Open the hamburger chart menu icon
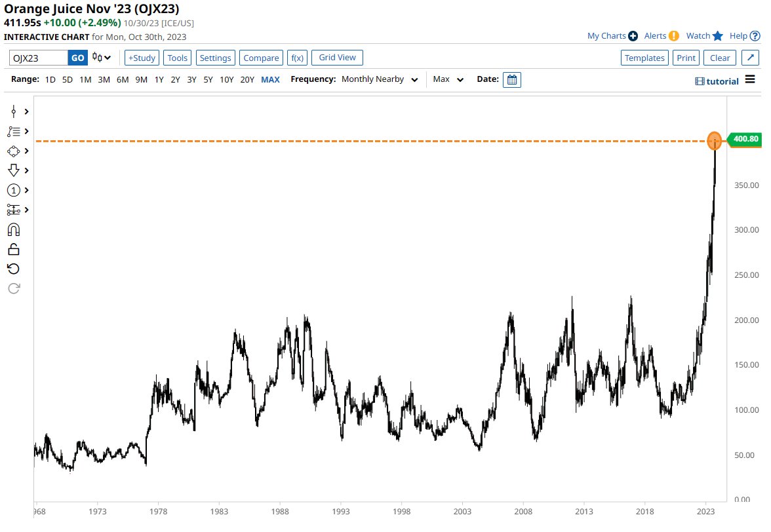 (x=750, y=79)
